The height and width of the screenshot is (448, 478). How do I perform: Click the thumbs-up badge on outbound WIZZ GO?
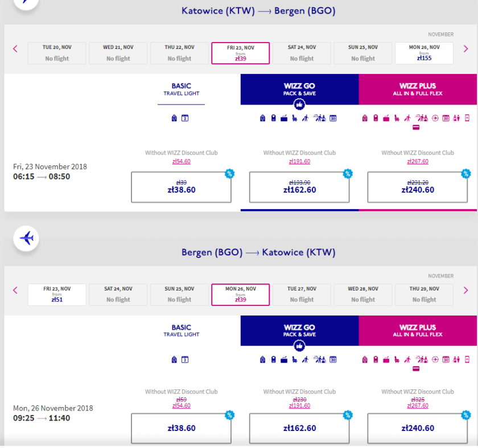pyautogui.click(x=299, y=105)
